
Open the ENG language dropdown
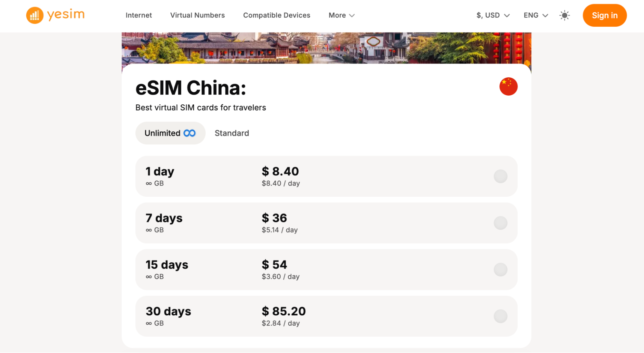point(535,15)
